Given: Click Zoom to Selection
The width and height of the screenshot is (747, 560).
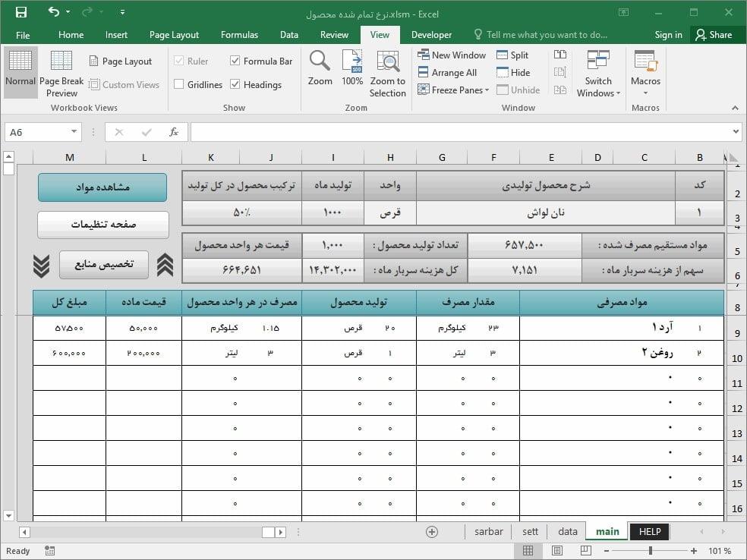Looking at the screenshot, I should (388, 73).
